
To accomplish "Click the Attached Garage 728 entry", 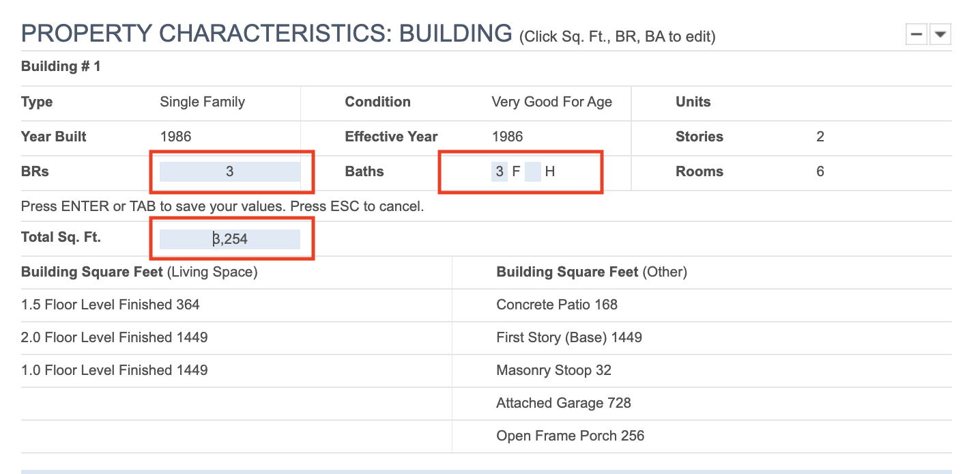I will [564, 403].
